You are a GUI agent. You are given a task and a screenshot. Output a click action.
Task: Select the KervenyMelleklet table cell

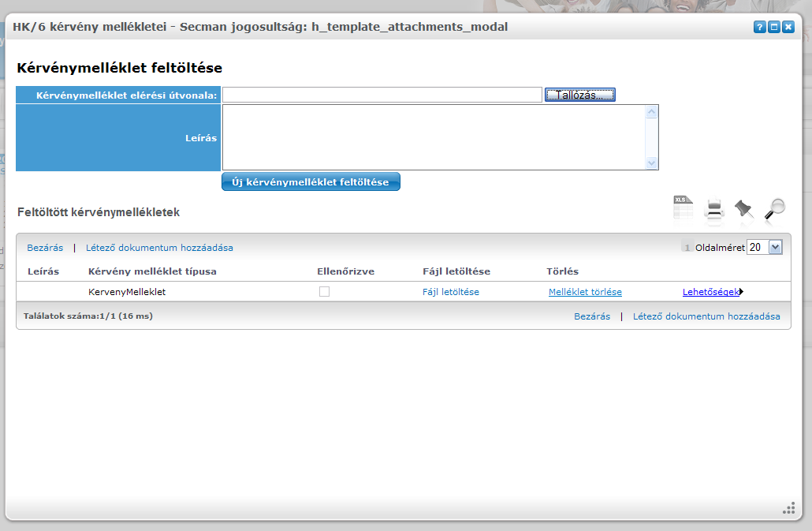127,292
